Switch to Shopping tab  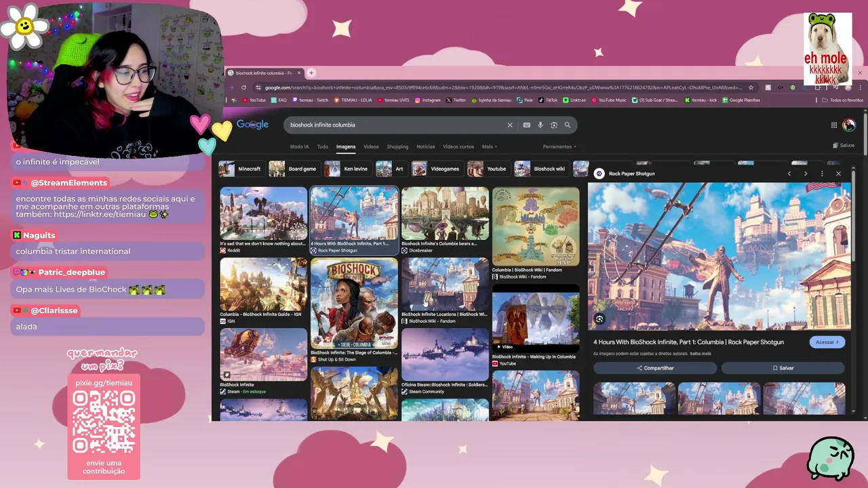[397, 146]
